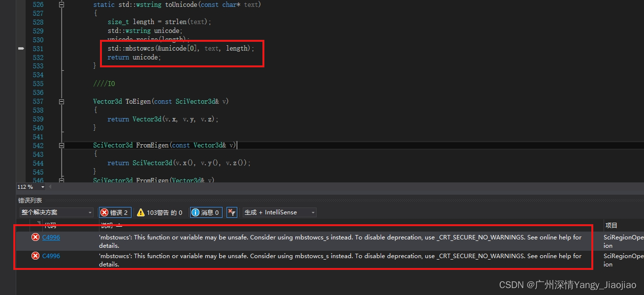Screen dimensions: 644x295
Task: Click the ////IO comment line
Action: pos(104,84)
